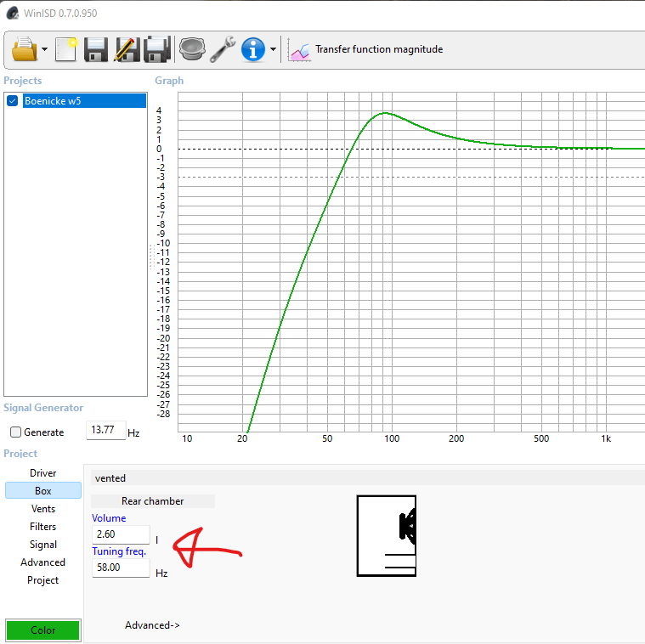The height and width of the screenshot is (644, 645).
Task: Click the WinISD title bar app icon
Action: [13, 13]
